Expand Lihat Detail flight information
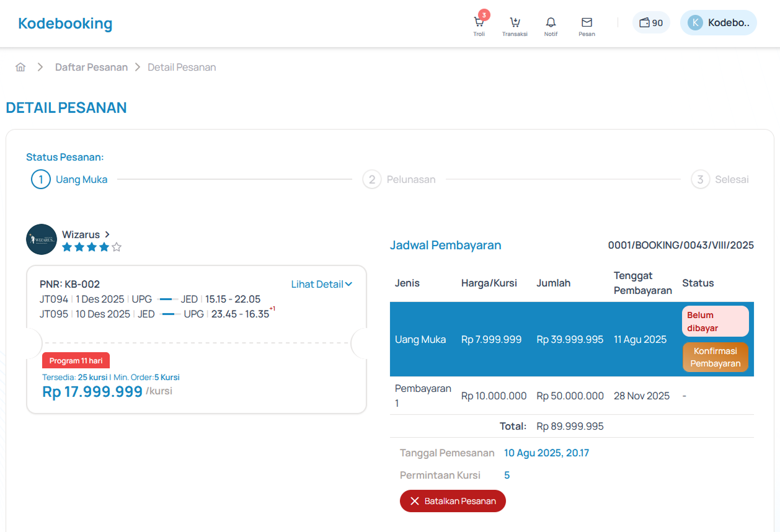 (321, 284)
